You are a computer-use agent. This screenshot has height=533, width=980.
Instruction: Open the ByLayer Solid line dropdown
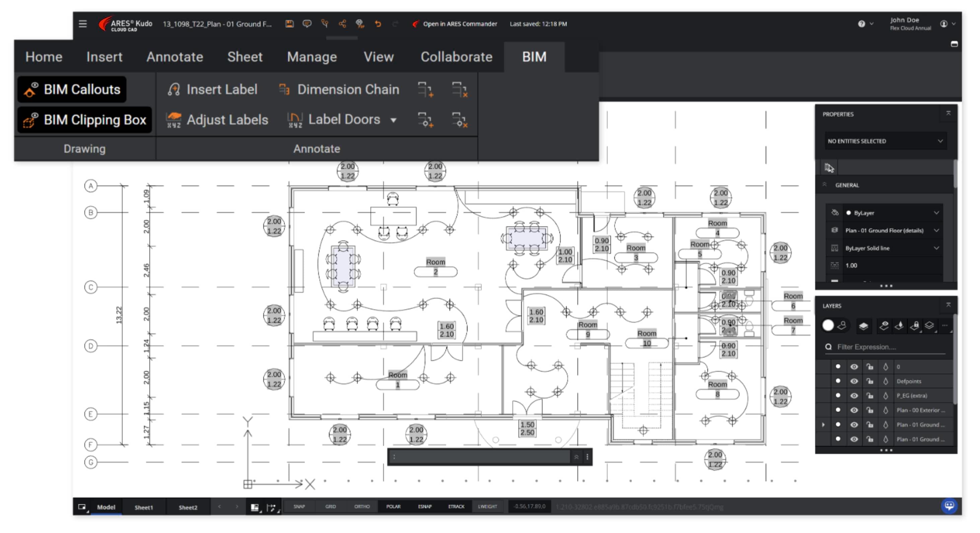click(x=936, y=248)
